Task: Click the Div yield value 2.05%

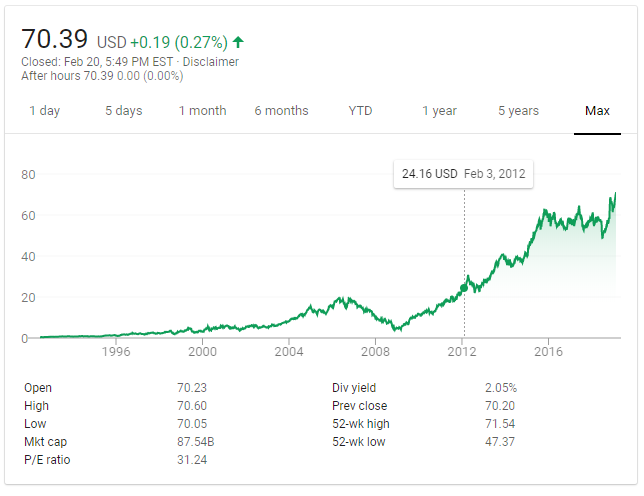Action: click(x=500, y=388)
